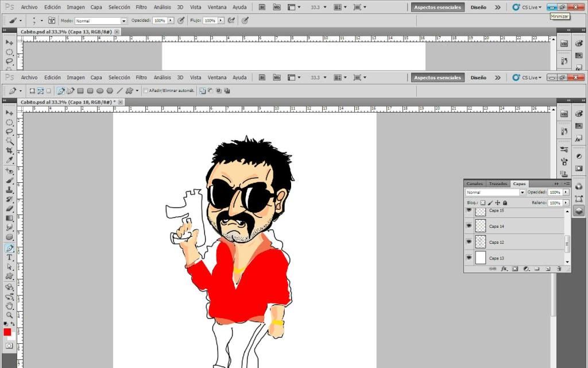Open Mini Bridge (Mb) in front window
The height and width of the screenshot is (368, 588).
click(x=277, y=78)
